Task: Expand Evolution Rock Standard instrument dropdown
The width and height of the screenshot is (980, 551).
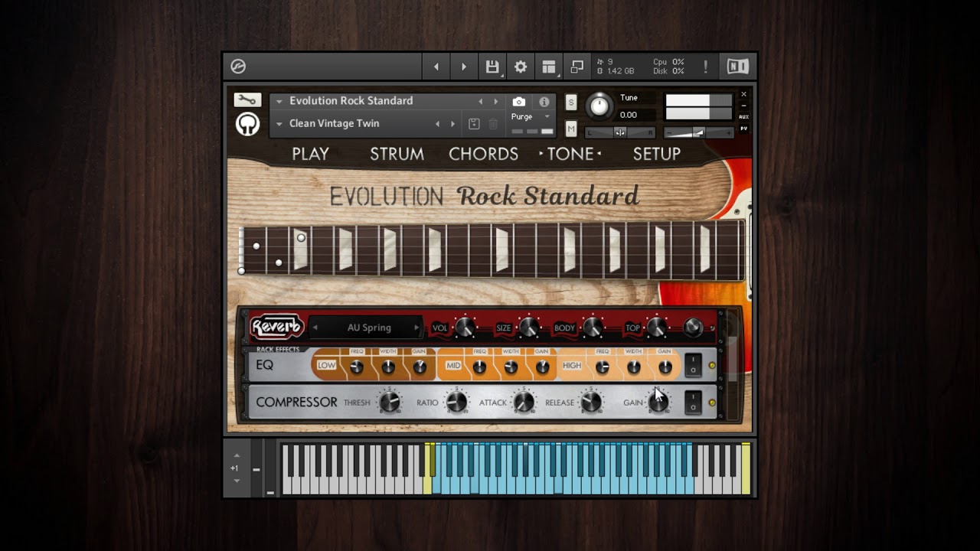Action: coord(279,101)
